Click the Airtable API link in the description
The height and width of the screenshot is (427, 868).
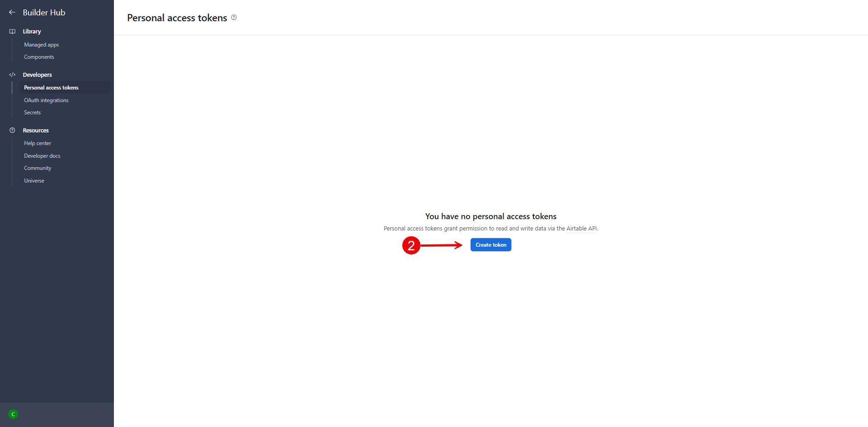coord(582,229)
